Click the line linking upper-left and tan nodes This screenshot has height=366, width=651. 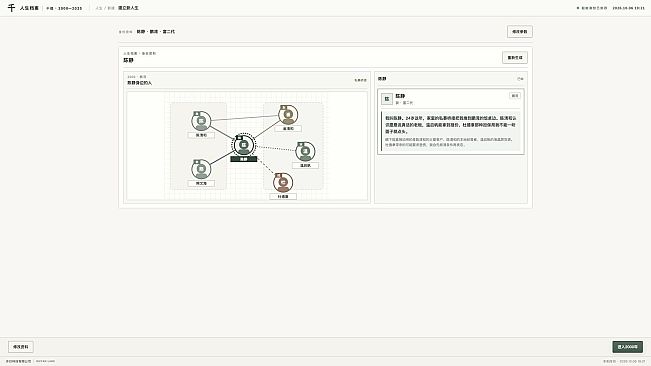tap(245, 118)
